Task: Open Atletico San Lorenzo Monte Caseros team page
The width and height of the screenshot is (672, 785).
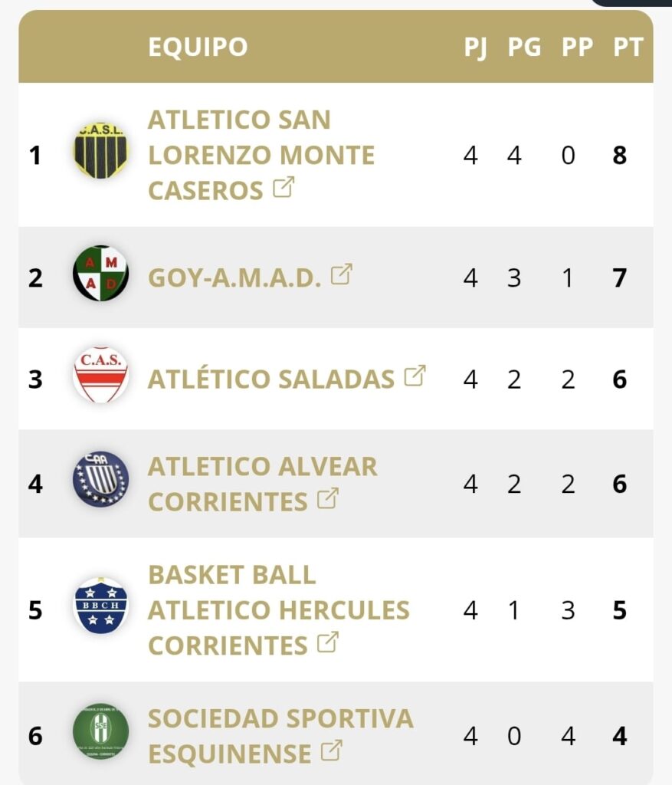Action: [x=261, y=155]
